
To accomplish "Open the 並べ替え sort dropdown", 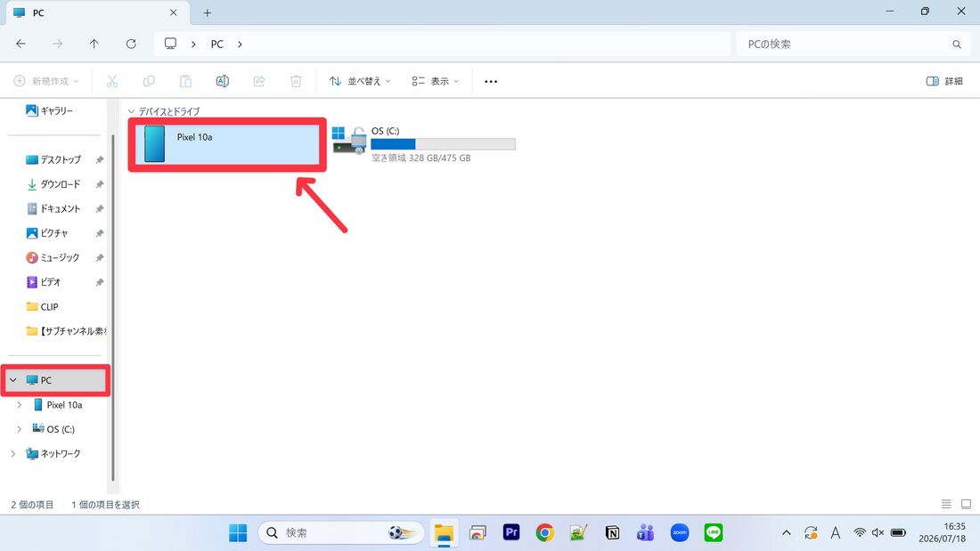I will coord(360,81).
